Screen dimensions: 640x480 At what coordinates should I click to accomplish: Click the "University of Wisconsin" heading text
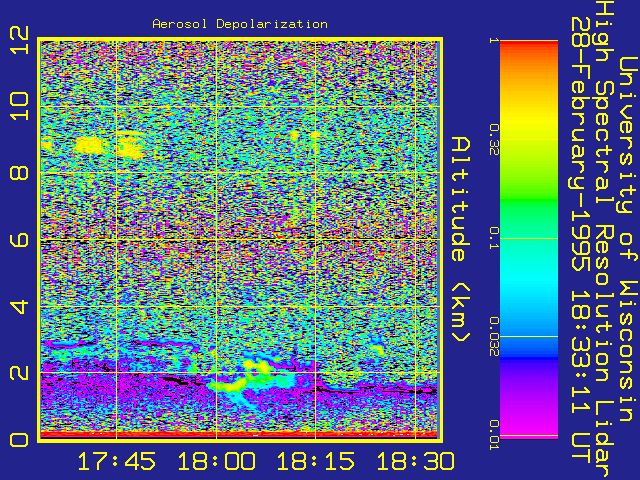[629, 239]
